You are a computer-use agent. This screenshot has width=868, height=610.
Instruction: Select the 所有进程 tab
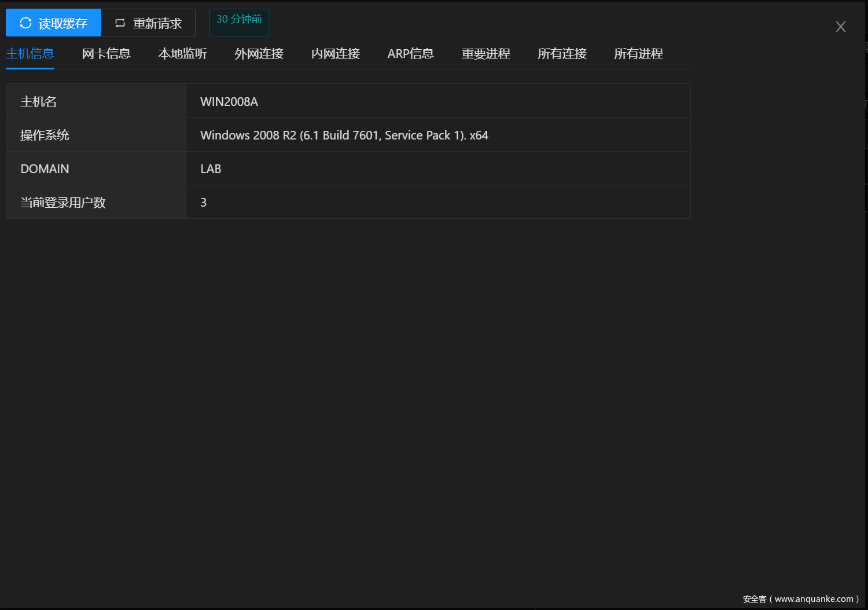tap(639, 54)
